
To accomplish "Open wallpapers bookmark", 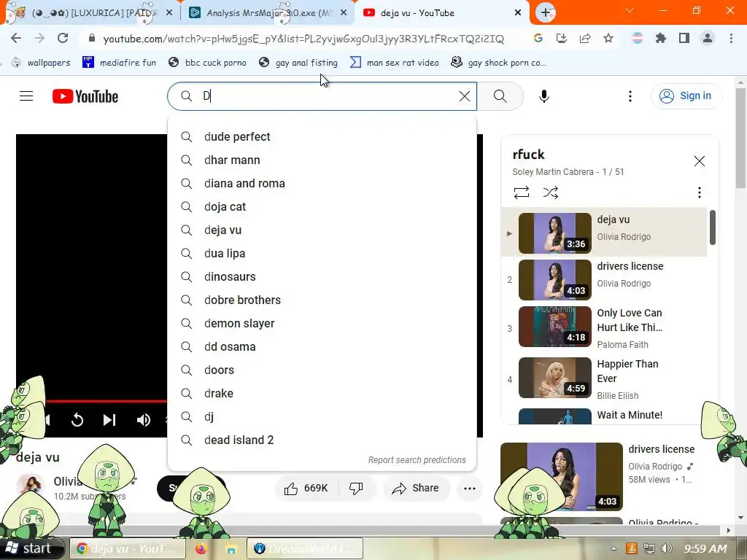I will 41,63.
